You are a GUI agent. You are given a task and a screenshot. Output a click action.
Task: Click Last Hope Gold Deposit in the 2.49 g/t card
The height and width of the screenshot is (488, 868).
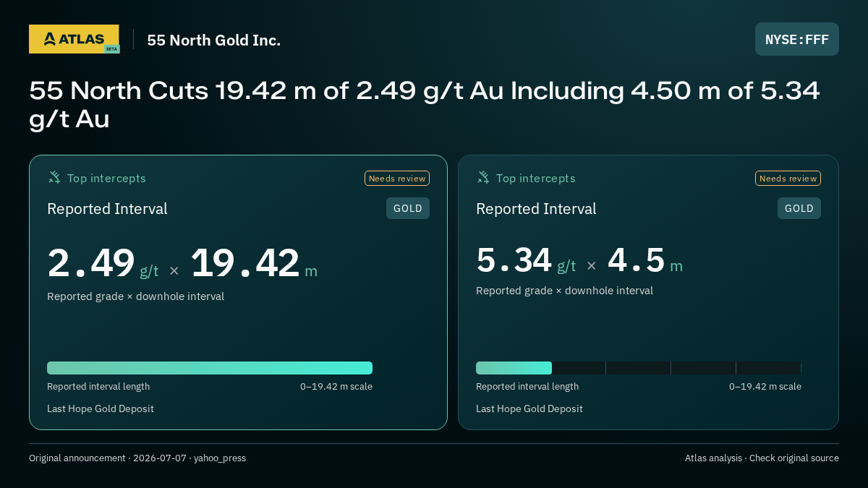click(101, 408)
